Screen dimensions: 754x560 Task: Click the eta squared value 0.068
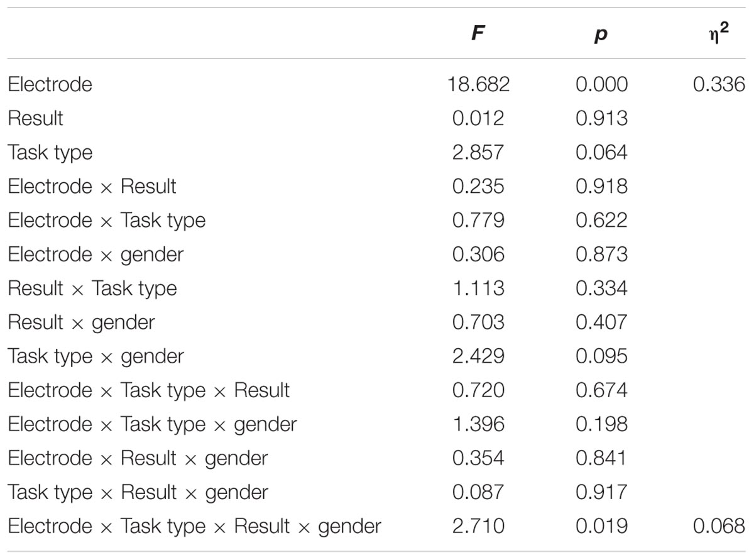click(719, 526)
